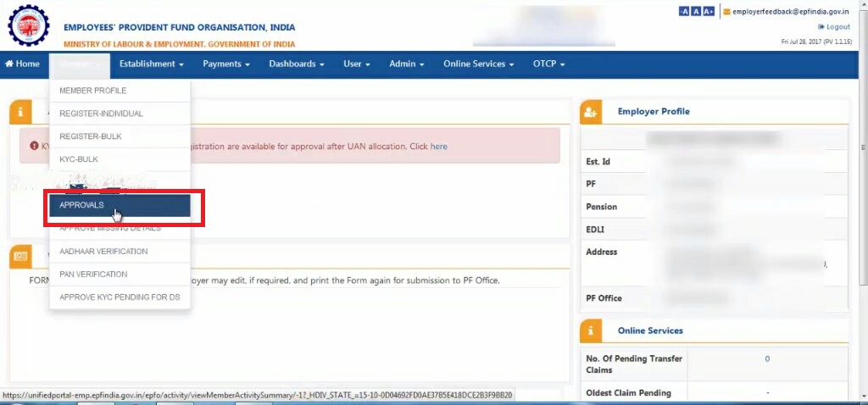Open the Online Services dropdown
This screenshot has height=405, width=868.
point(478,64)
